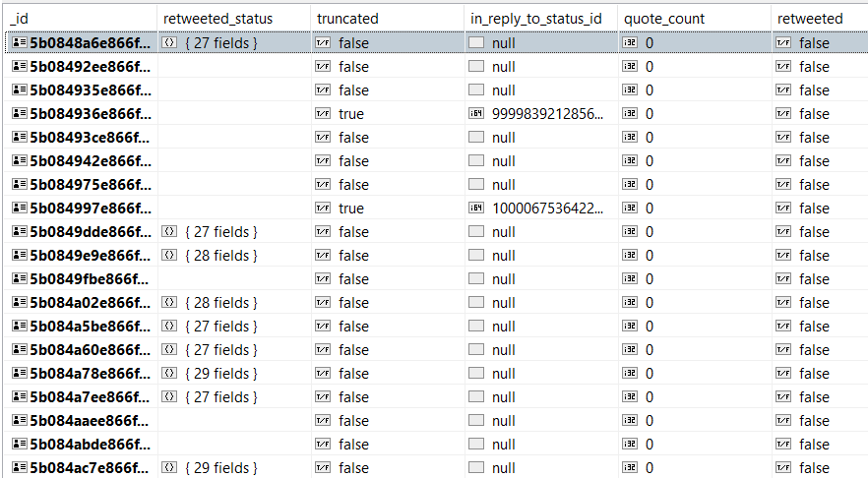Expand the 28 fields object in row 5b0849e9e866f
868x478 pixels.
[x=220, y=256]
